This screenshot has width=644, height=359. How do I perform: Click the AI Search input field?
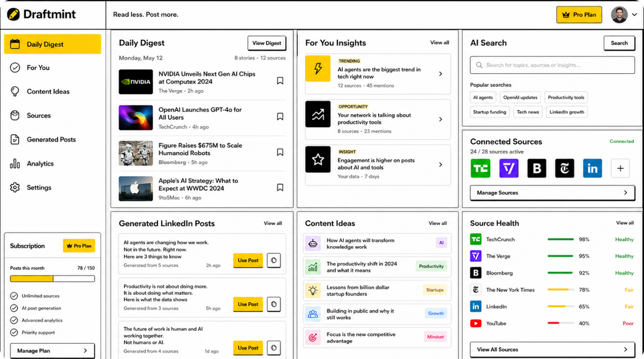[552, 65]
